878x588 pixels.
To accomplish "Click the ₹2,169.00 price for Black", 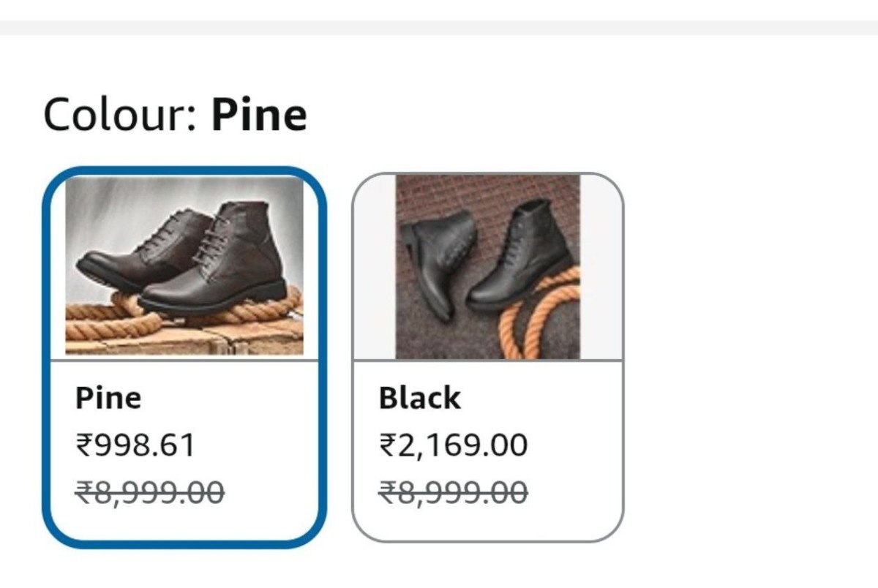I will [452, 443].
